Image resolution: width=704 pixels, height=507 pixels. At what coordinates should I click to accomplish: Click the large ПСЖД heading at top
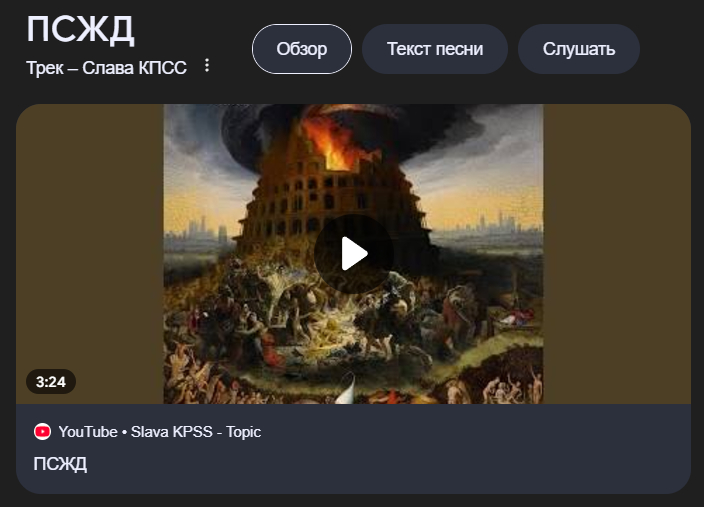click(80, 30)
